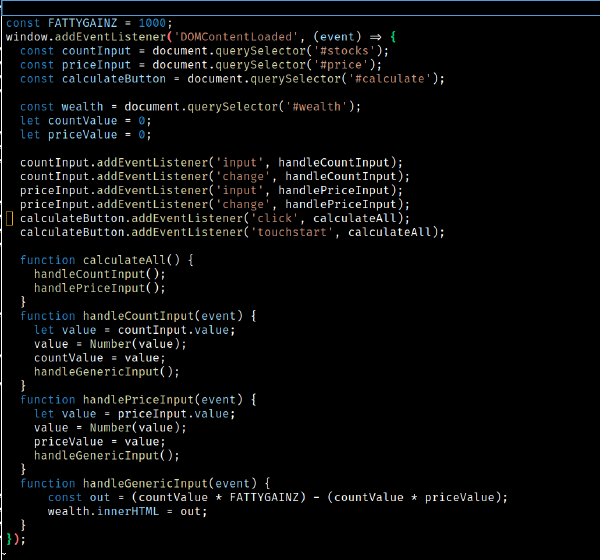Click the => arrow on the DOMContentLoaded line
Image resolution: width=600 pixels, height=560 pixels.
376,37
